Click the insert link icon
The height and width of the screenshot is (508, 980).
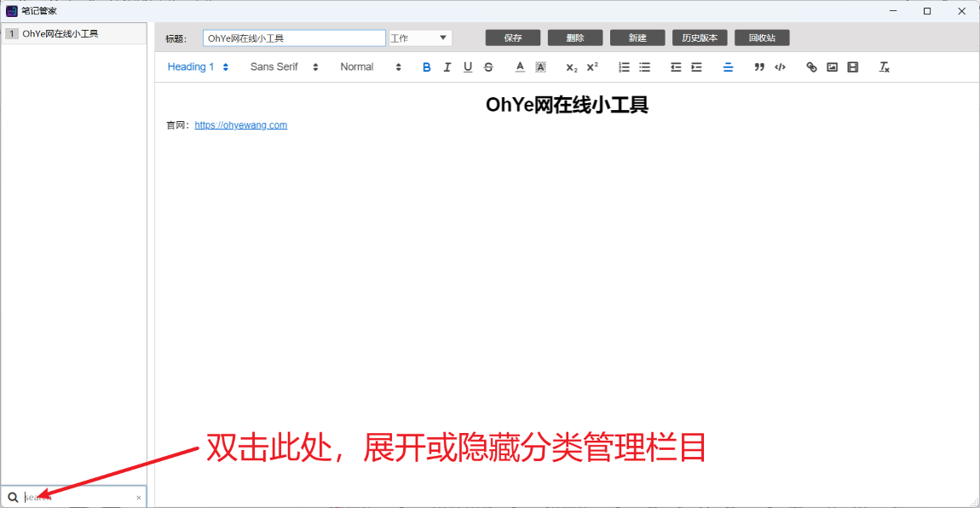[811, 67]
